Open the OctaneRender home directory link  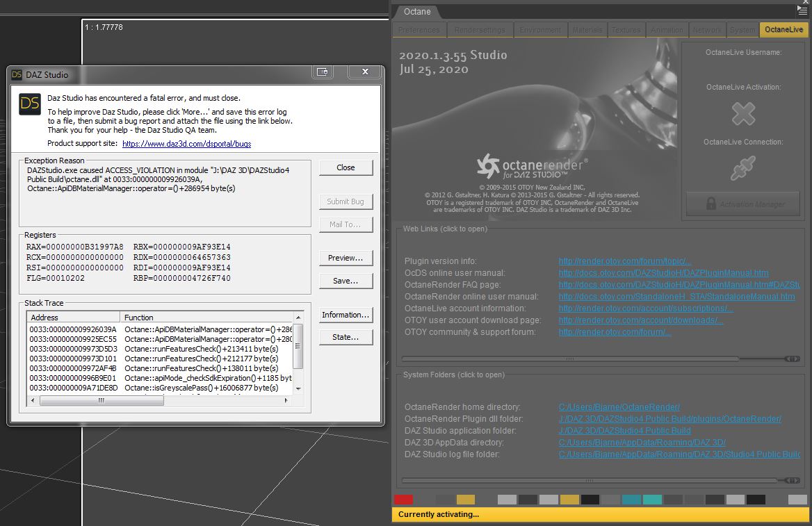[619, 407]
